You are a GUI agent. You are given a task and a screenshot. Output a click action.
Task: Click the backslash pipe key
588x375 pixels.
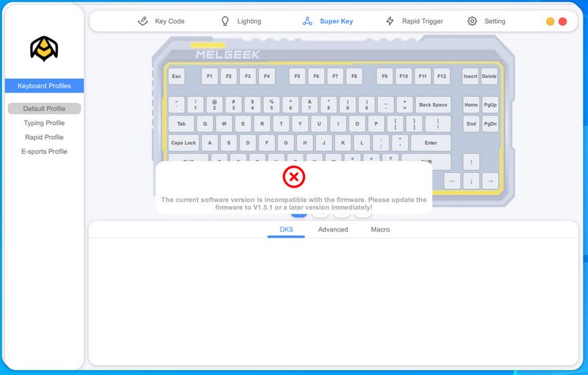coord(438,124)
